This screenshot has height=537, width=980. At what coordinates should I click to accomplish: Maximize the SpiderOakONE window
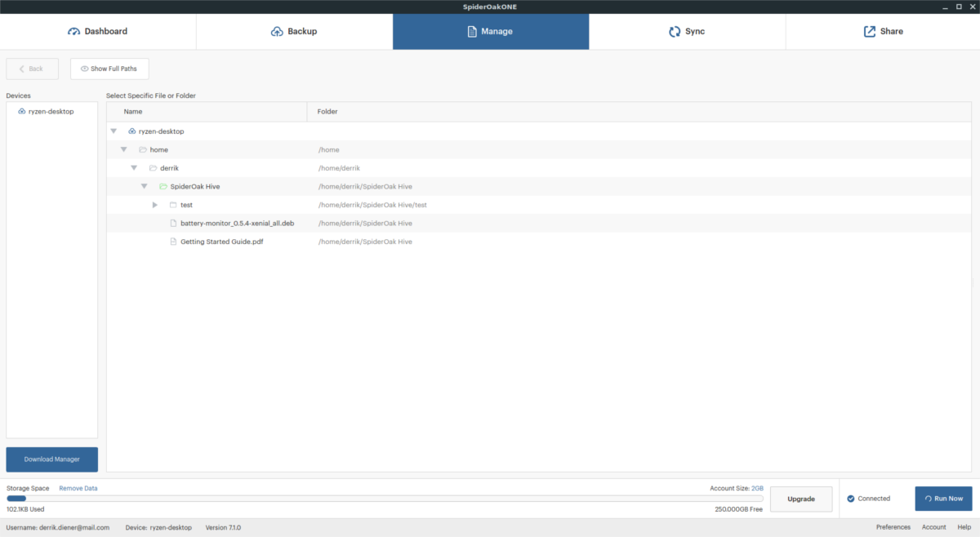[957, 7]
